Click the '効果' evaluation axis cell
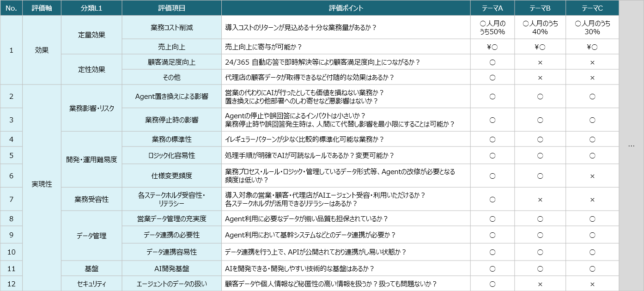 pyautogui.click(x=42, y=50)
